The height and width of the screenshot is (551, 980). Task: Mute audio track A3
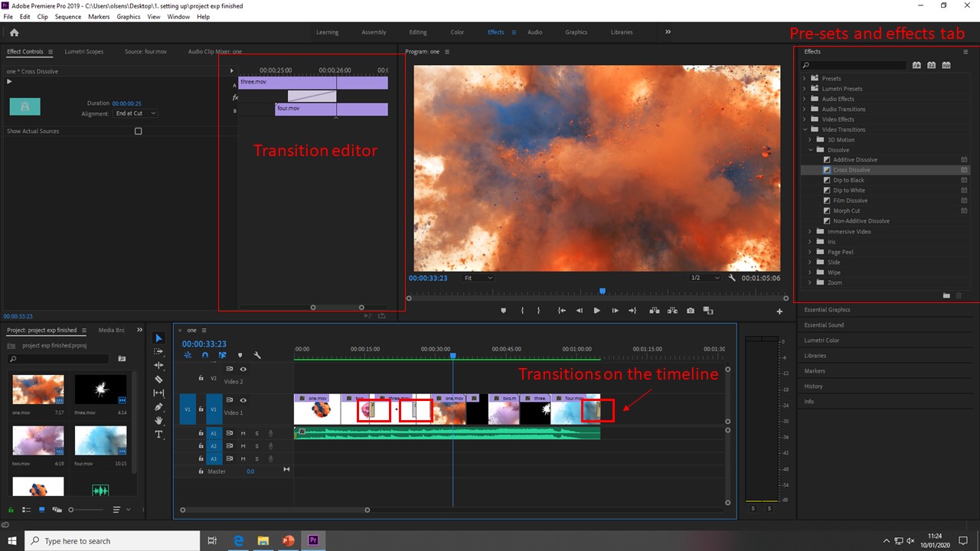pos(243,458)
